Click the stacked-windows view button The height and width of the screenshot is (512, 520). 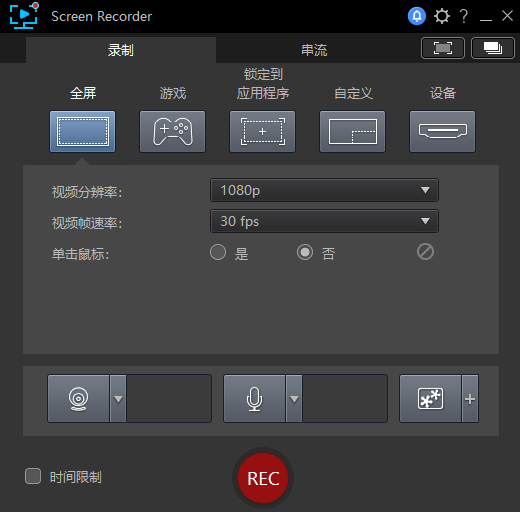(x=493, y=48)
